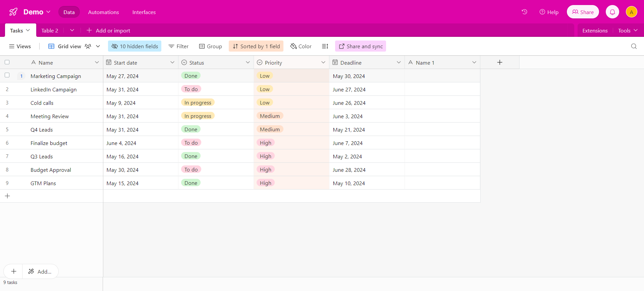Image resolution: width=644 pixels, height=291 pixels.
Task: Open the Tools menu
Action: tap(628, 30)
